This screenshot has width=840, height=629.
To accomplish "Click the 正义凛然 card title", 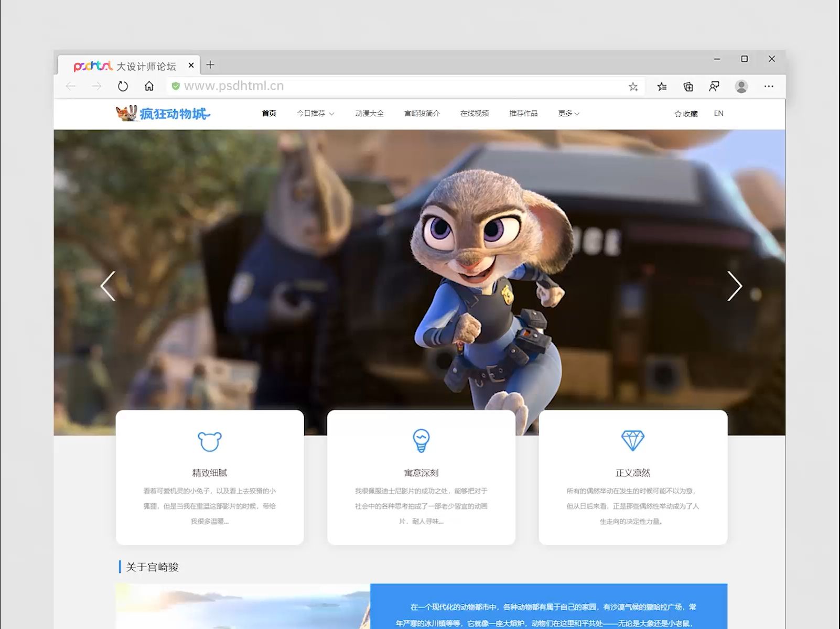I will (633, 473).
